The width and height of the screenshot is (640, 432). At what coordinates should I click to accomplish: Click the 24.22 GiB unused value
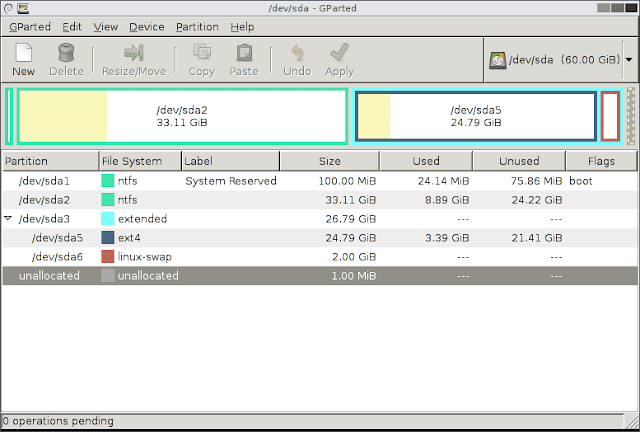[537, 200]
